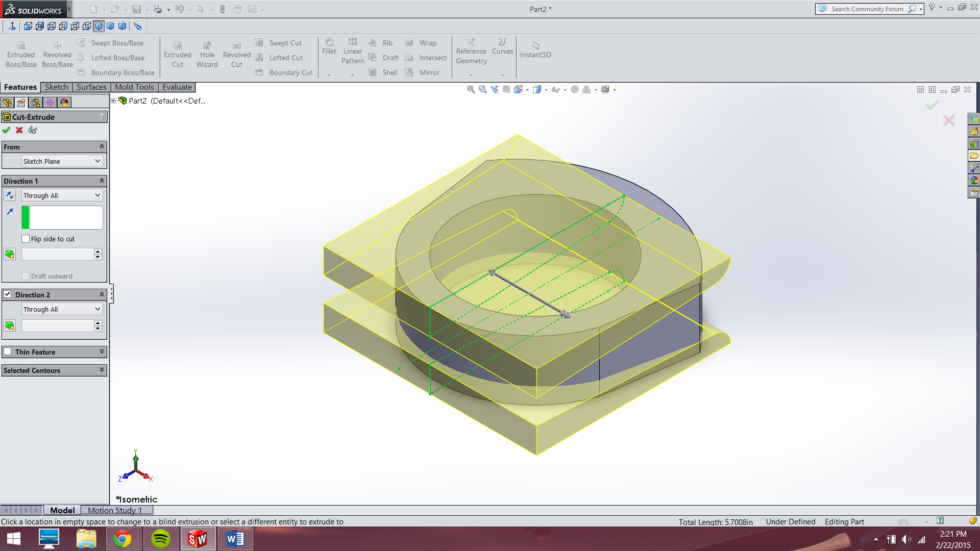Confirm the Cut-Extrude with the green checkmark
This screenshot has height=551, width=980.
(7, 130)
